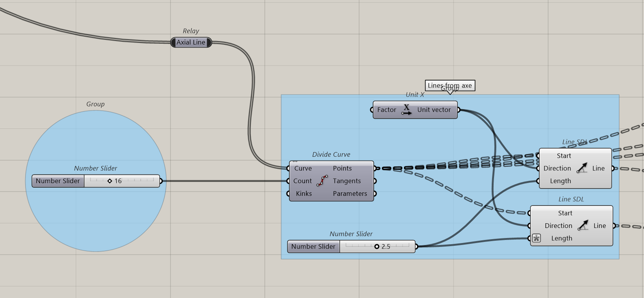Image resolution: width=644 pixels, height=298 pixels.
Task: Click the Unit vector output grip
Action: pos(458,110)
